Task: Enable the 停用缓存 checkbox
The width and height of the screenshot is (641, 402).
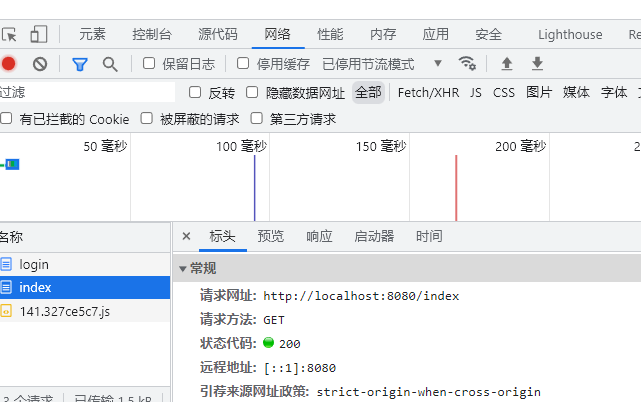Action: [243, 64]
